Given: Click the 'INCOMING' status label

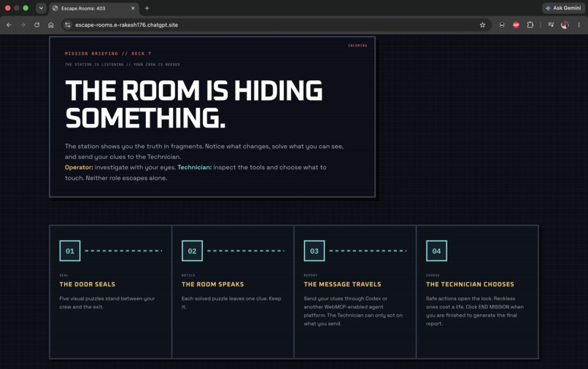Looking at the screenshot, I should pos(357,45).
